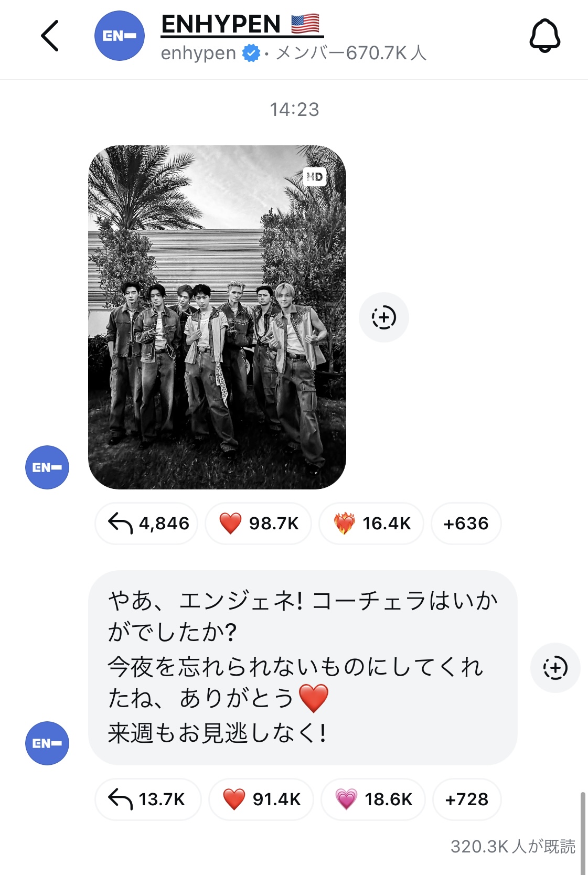Screen dimensions: 588x875
Task: Tap the message bubble starting with やあ、エンジェネ
Action: point(302,667)
